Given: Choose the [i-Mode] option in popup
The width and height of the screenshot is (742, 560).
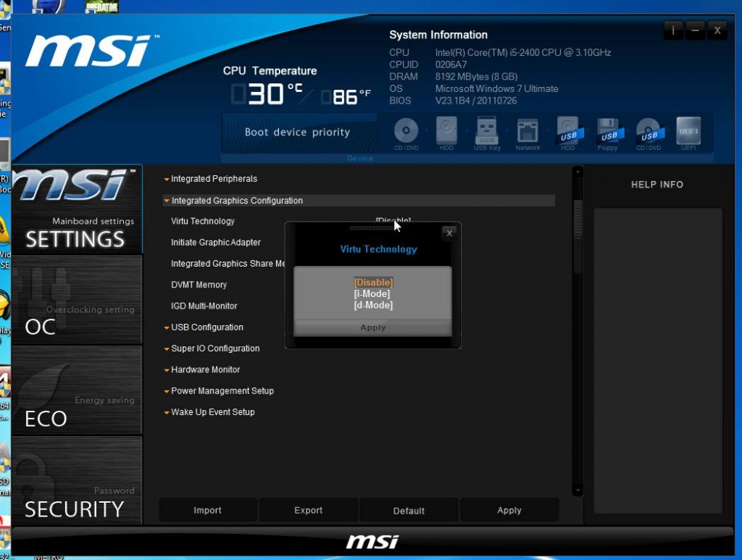Looking at the screenshot, I should (372, 293).
